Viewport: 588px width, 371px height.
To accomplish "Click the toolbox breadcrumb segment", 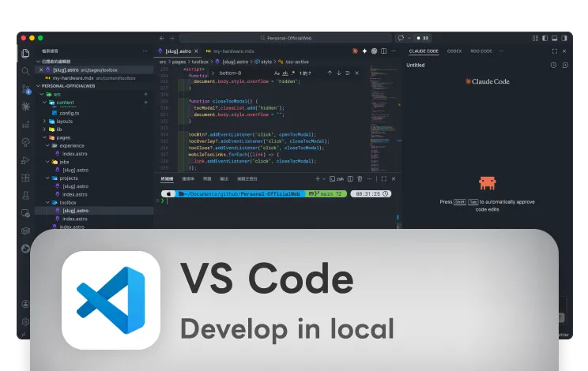I will (200, 62).
